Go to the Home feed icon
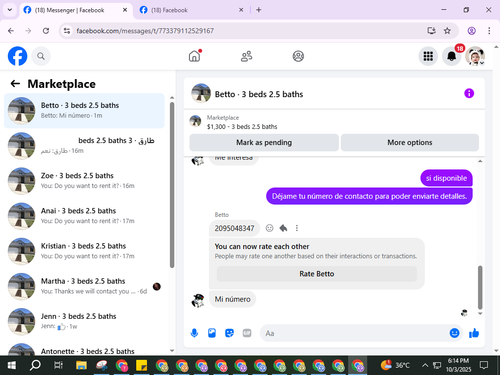This screenshot has width=500, height=375. pos(195,56)
